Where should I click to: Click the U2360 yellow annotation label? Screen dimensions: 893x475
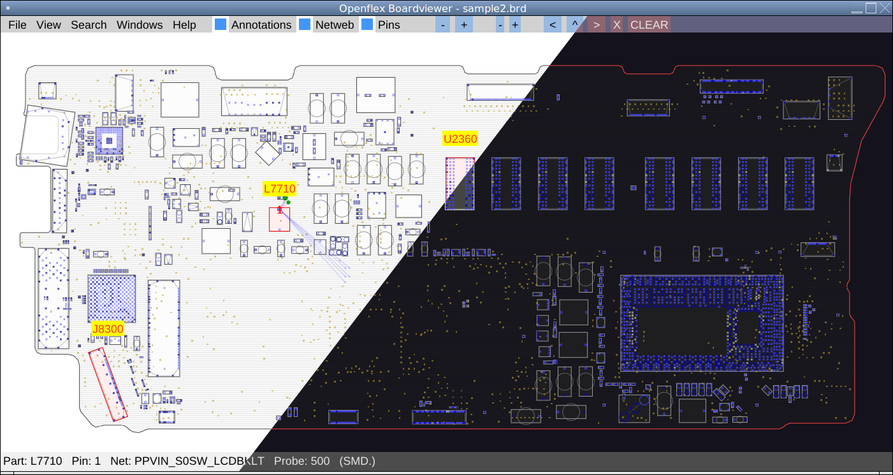pyautogui.click(x=460, y=138)
